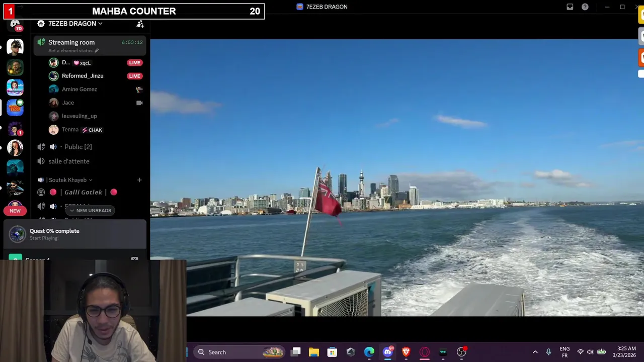Open Microsoft Edge from taskbar

[369, 352]
